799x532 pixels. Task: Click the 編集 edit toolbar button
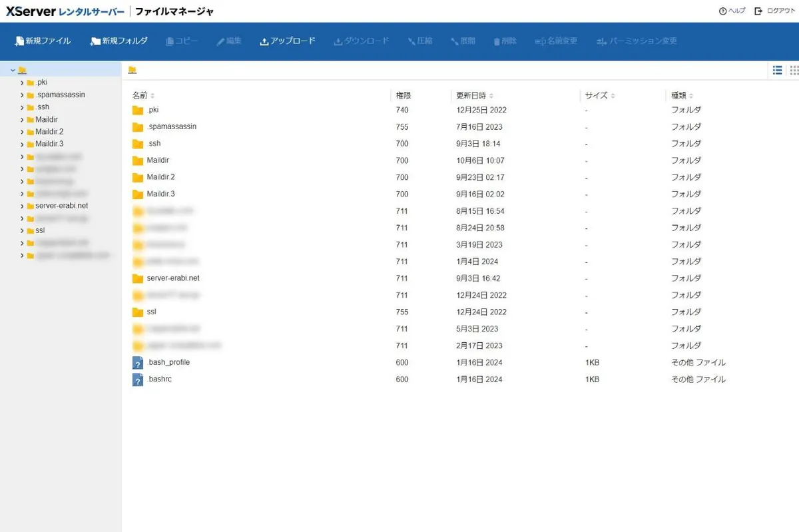point(229,41)
